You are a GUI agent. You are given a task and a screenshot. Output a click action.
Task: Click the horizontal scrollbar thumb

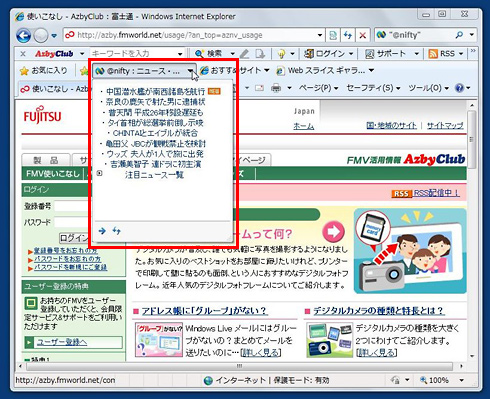[x=239, y=366]
